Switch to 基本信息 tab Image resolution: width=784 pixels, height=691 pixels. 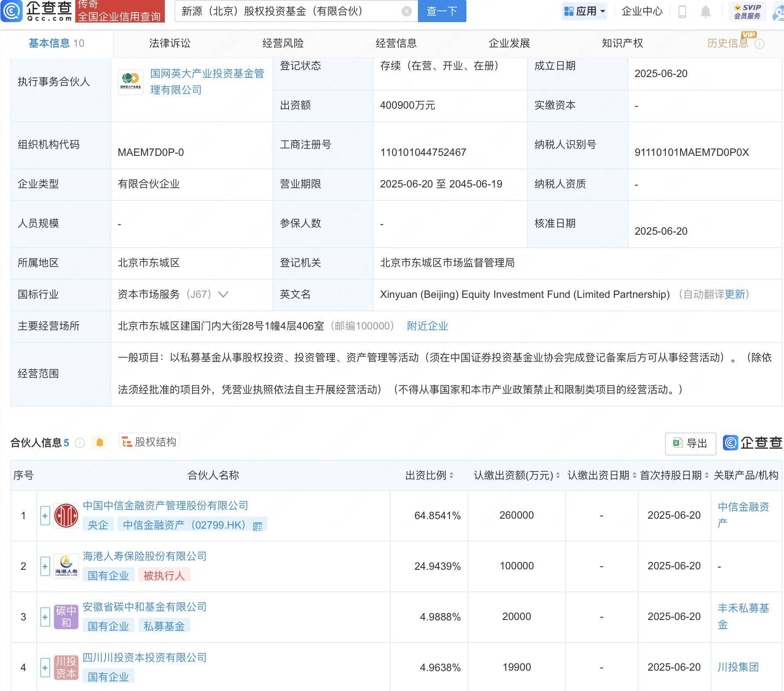pyautogui.click(x=56, y=43)
